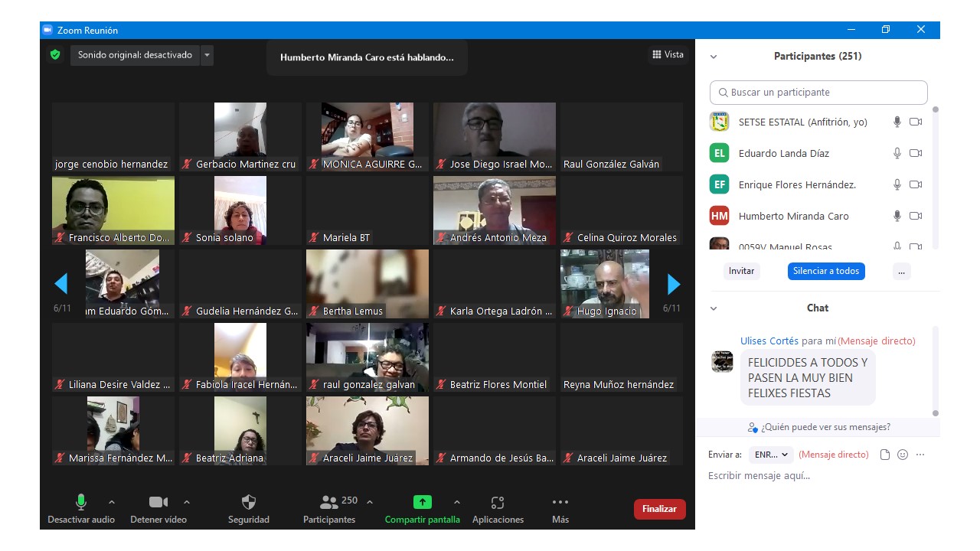The image size is (980, 551).
Task: Collapse the Participantes panel chevron
Action: pos(714,57)
